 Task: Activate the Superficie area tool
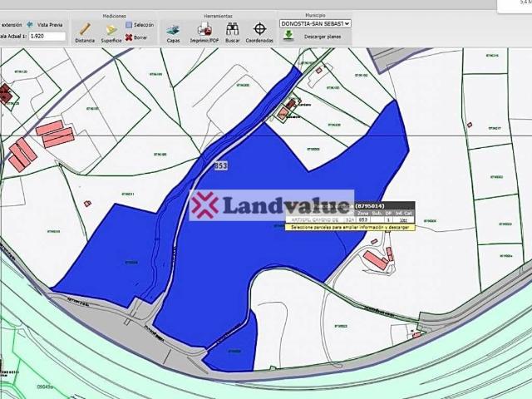(x=111, y=33)
